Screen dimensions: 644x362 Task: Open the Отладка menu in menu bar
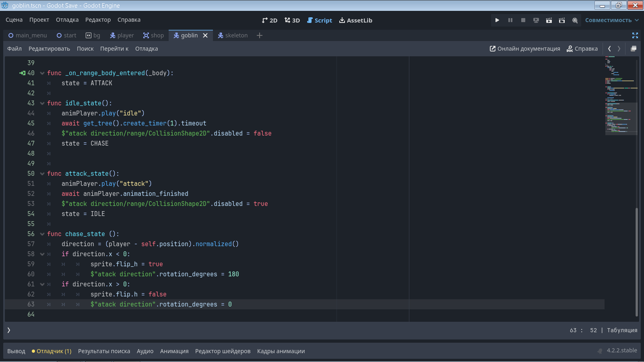pos(67,20)
